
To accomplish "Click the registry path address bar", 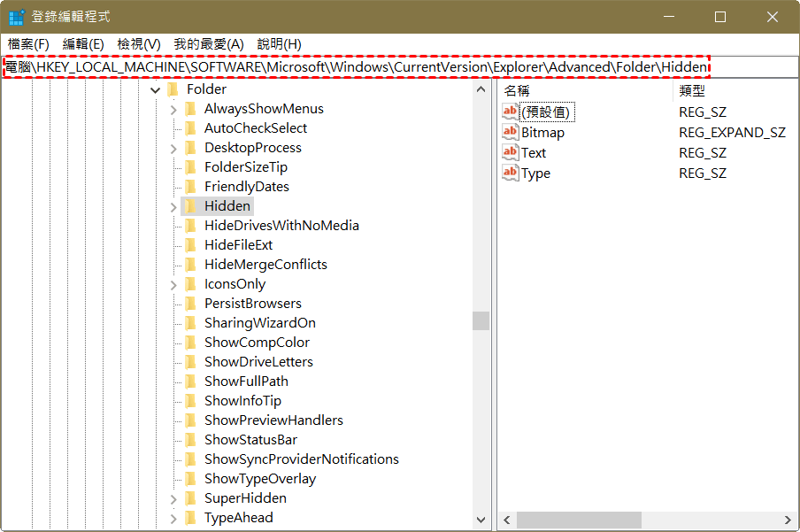I will 400,67.
